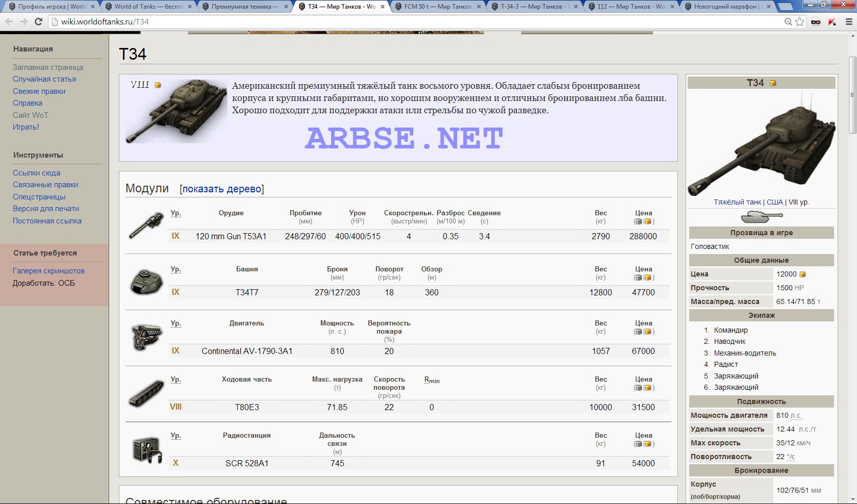Open the Галерея скриншотов link

pos(48,271)
